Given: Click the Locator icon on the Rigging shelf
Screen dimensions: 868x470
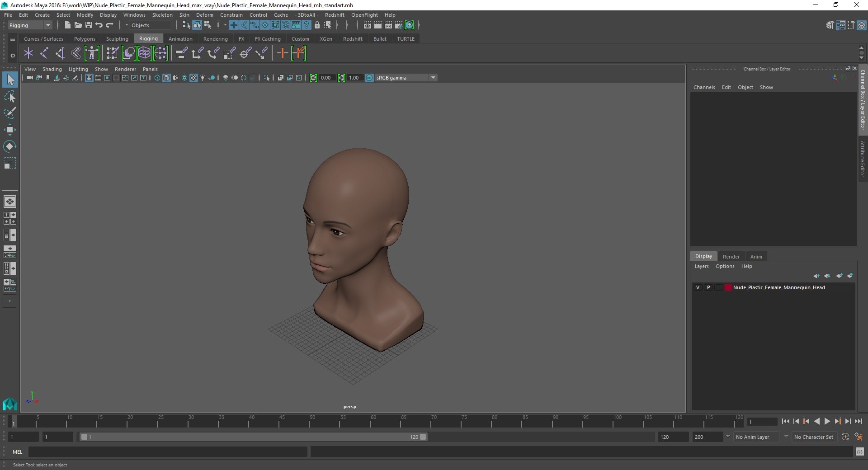Looking at the screenshot, I should 28,53.
